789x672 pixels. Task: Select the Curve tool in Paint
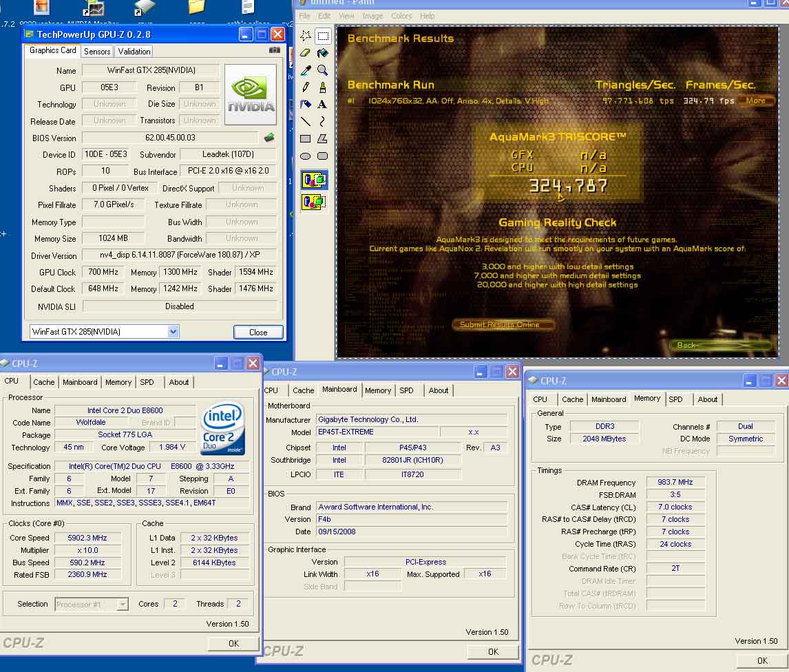click(x=322, y=121)
